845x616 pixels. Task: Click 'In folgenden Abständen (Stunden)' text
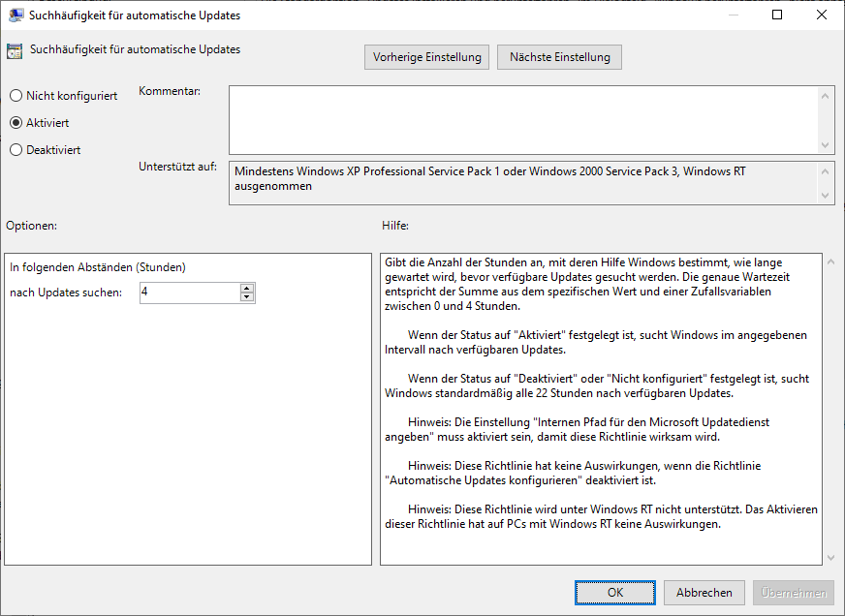(98, 267)
